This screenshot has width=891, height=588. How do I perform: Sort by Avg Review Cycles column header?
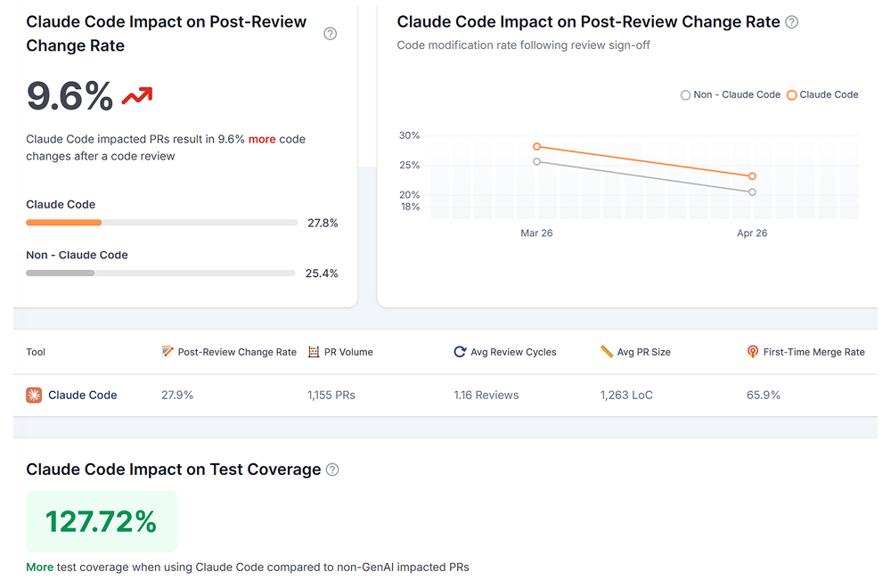[505, 352]
